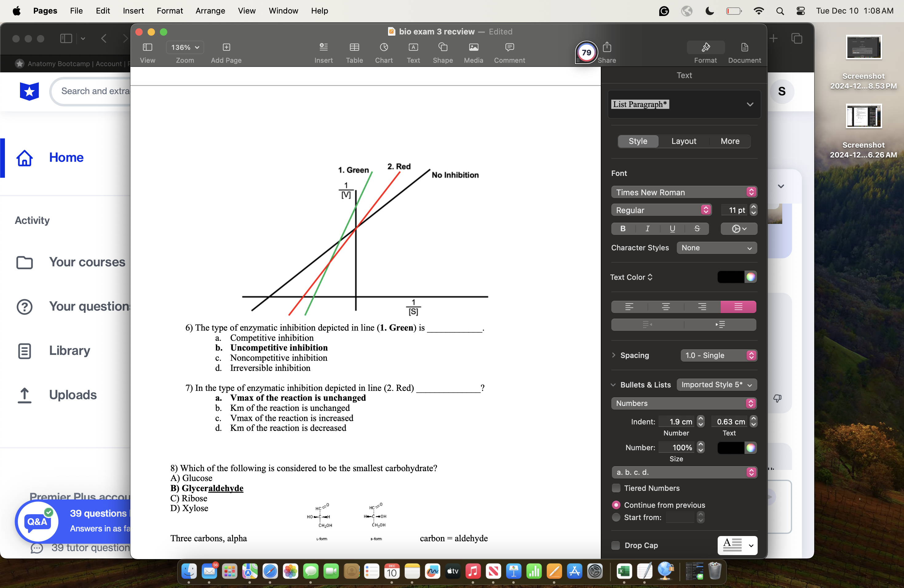
Task: Click the Text Color black swatch
Action: click(730, 277)
